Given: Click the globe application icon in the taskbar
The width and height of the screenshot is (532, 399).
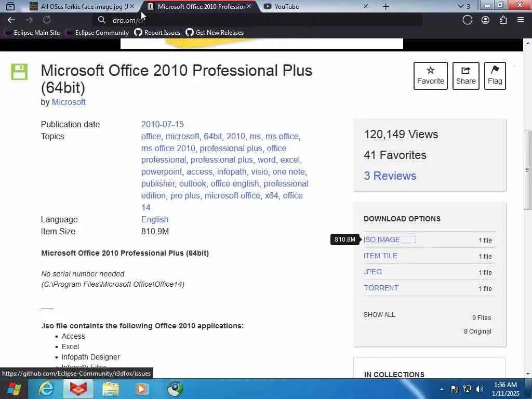Looking at the screenshot, I should (x=175, y=389).
